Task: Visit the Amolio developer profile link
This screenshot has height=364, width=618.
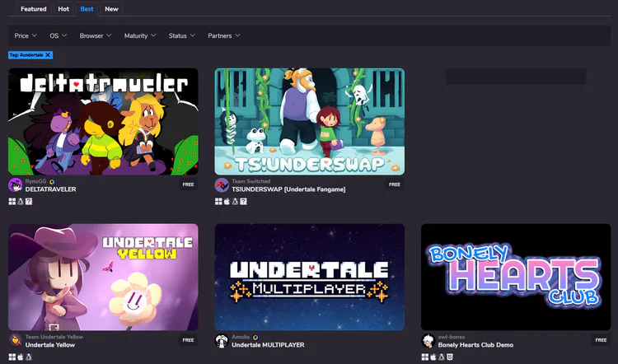Action: click(241, 337)
